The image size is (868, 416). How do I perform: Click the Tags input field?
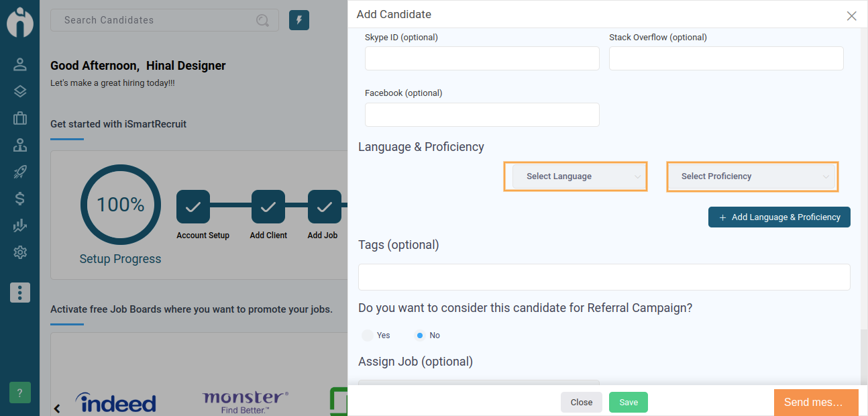click(604, 277)
